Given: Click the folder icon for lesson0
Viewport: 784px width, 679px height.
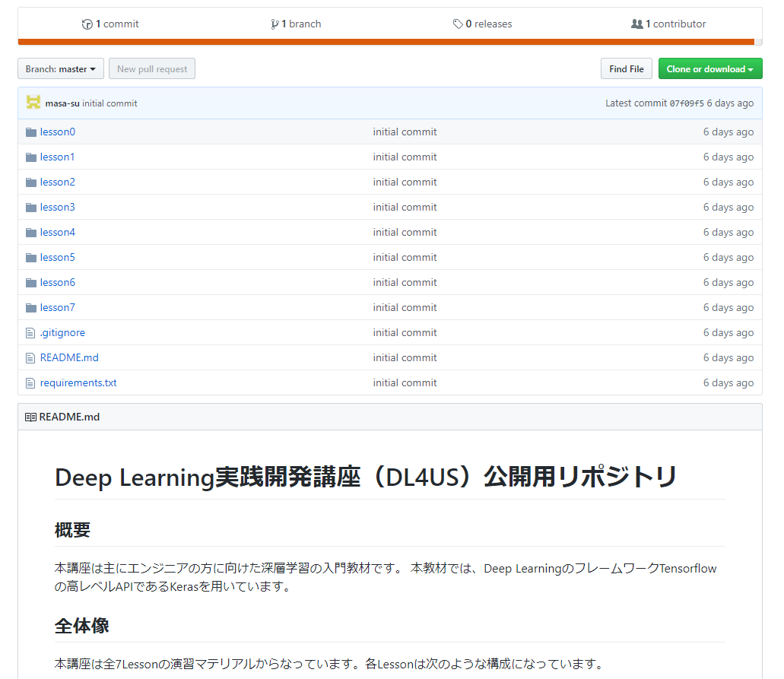Looking at the screenshot, I should 31,131.
